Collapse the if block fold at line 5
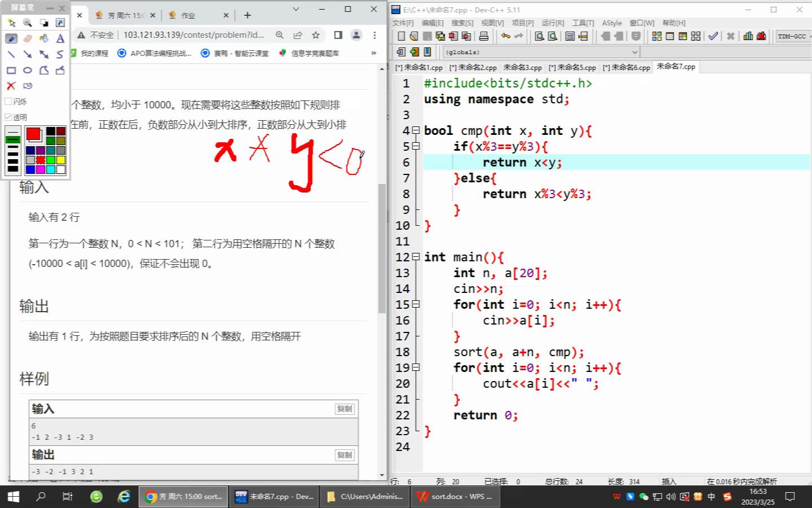Viewport: 812px width, 508px height. tap(416, 146)
